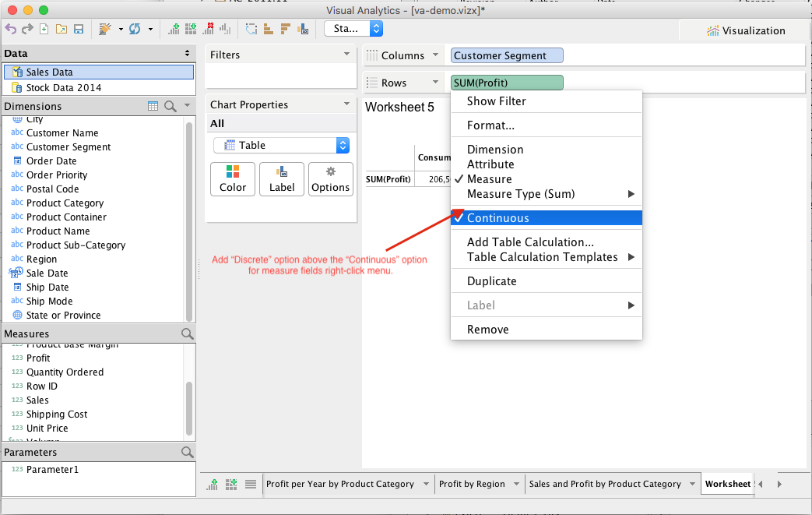Image resolution: width=812 pixels, height=515 pixels.
Task: Choose Format... from the context menu
Action: pyautogui.click(x=547, y=125)
